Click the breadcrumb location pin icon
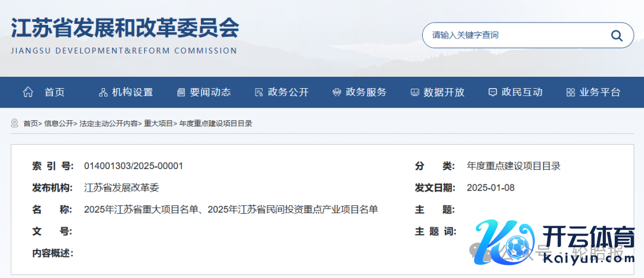 pyautogui.click(x=15, y=123)
